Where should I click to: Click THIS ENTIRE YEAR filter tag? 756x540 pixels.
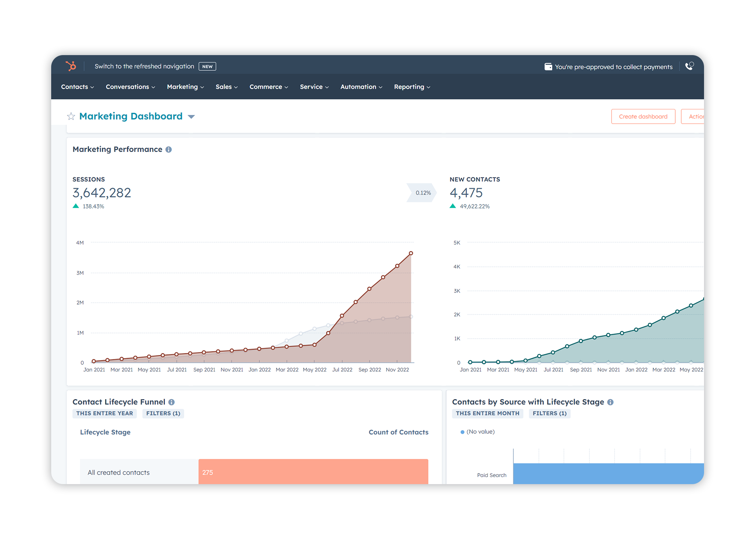(104, 413)
